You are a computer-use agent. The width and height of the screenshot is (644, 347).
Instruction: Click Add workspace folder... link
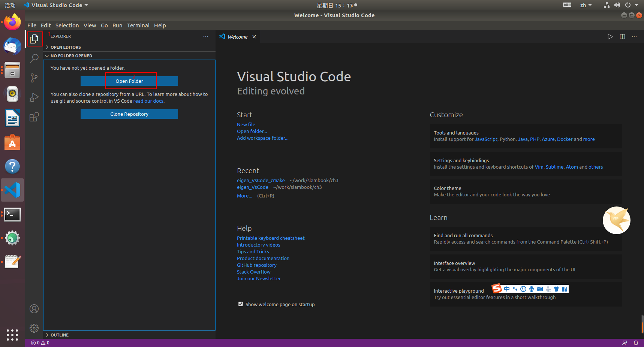point(263,138)
